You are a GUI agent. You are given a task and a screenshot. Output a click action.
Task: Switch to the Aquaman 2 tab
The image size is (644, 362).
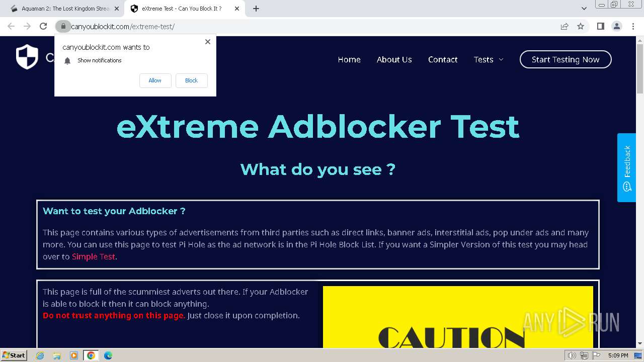(x=64, y=9)
